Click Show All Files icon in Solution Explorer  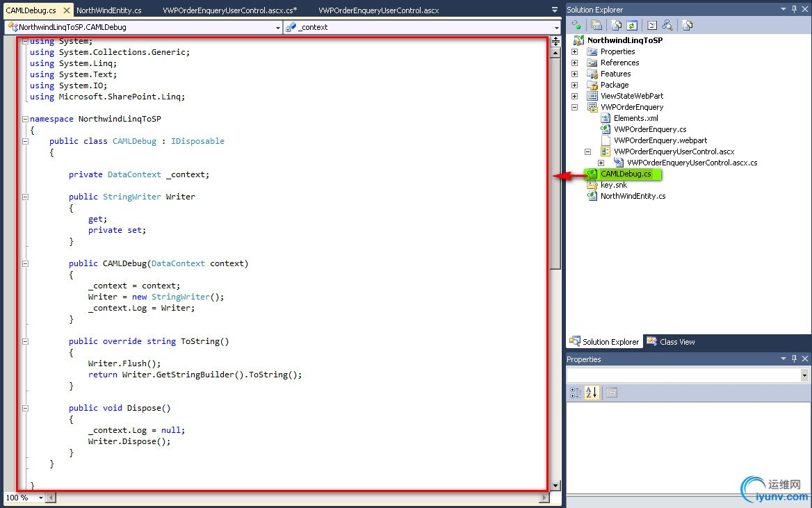click(617, 25)
